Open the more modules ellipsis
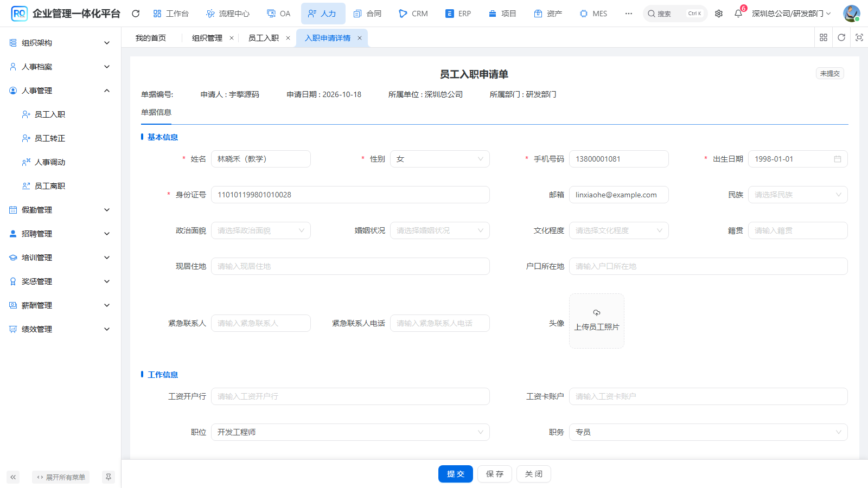Screen dimensions: 868x488 point(628,14)
